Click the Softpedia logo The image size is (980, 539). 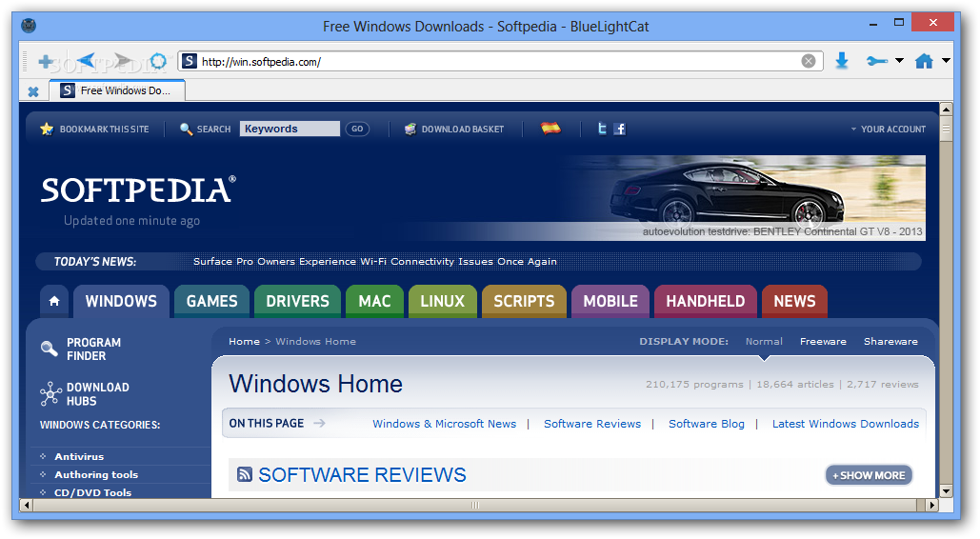click(x=138, y=190)
